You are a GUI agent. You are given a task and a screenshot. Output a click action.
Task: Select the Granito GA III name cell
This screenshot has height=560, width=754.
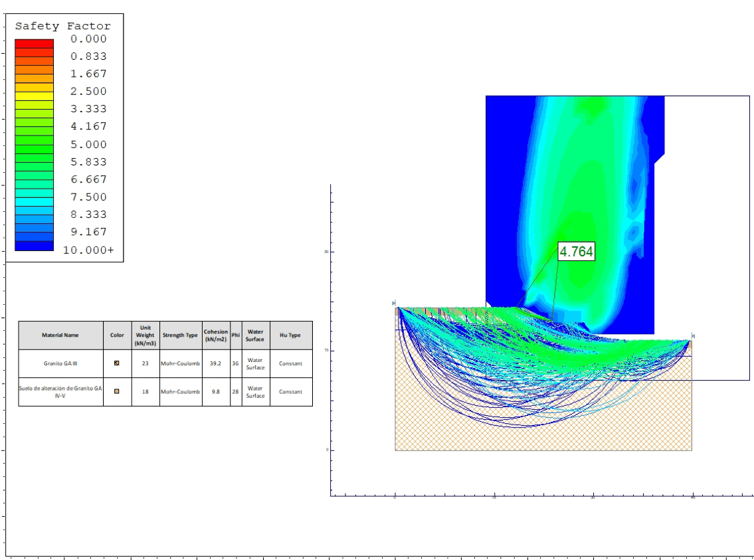[x=60, y=363]
